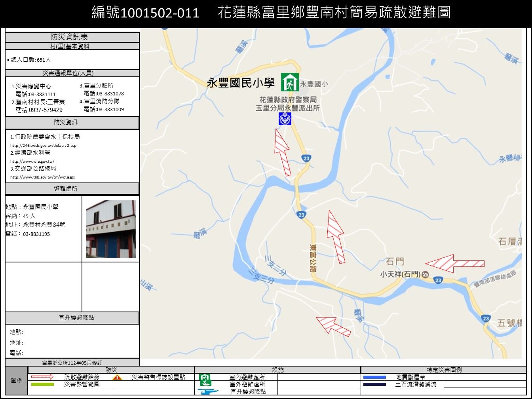Click the 疏散避難路線 arrow sample in legend

(x=41, y=377)
